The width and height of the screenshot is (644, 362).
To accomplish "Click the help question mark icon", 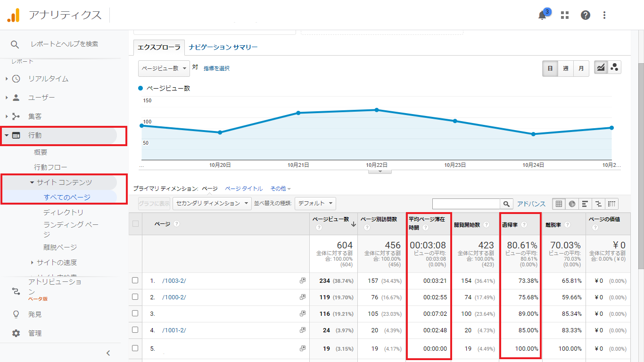I will 585,15.
